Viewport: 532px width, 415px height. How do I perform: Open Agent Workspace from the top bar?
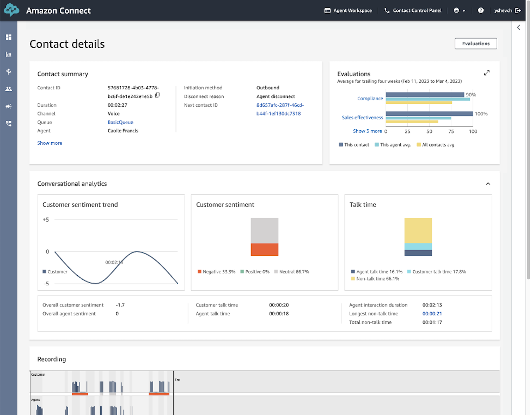[x=348, y=10]
